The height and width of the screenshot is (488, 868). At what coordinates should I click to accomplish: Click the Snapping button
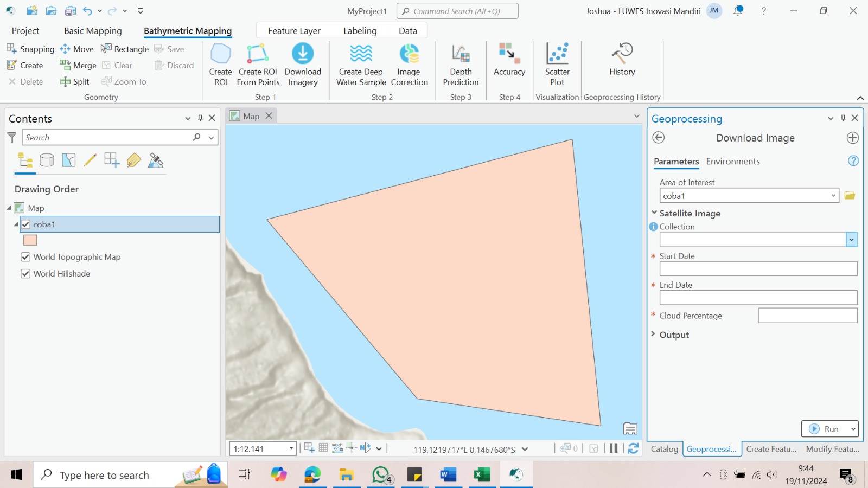pyautogui.click(x=31, y=49)
